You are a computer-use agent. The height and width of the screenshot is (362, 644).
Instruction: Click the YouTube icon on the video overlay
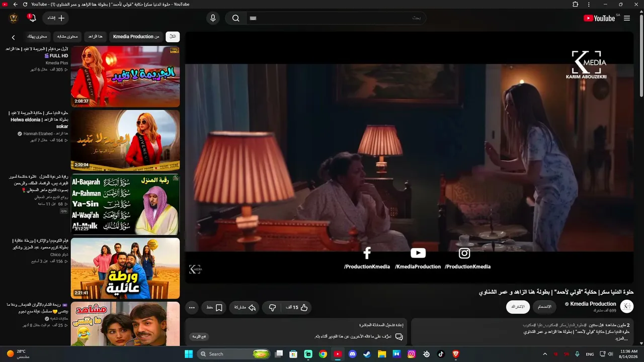pos(418,253)
